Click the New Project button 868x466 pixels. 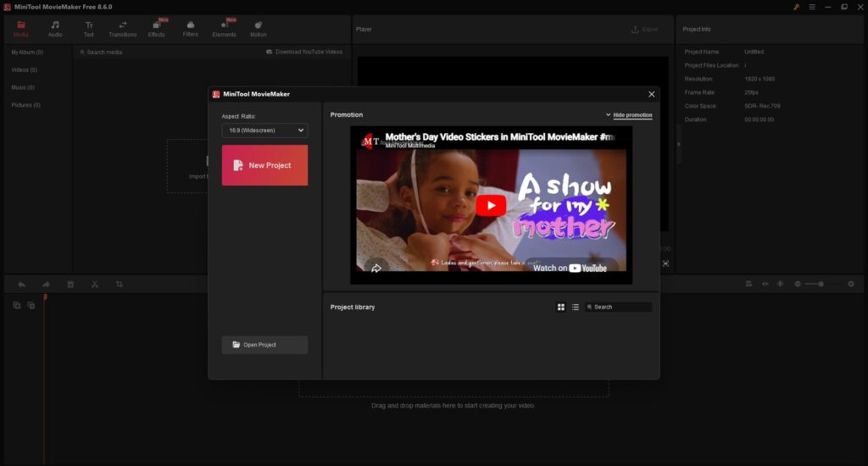pos(264,165)
